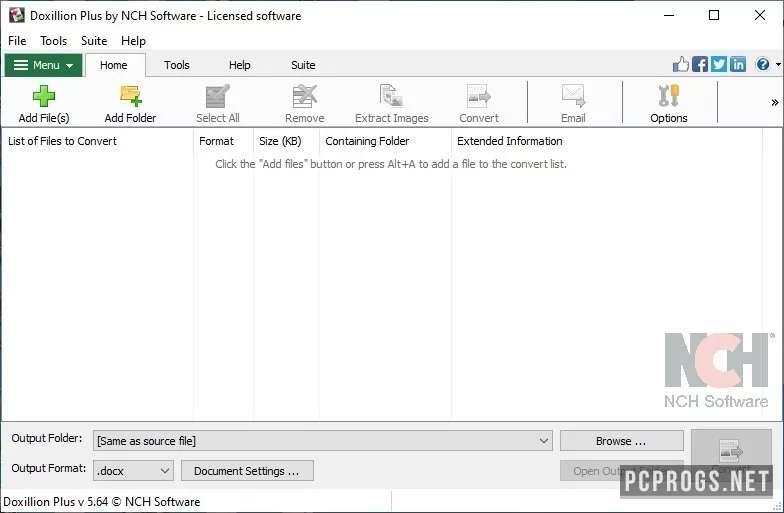The image size is (784, 513).
Task: Click the Containing Folder column header
Action: [386, 141]
